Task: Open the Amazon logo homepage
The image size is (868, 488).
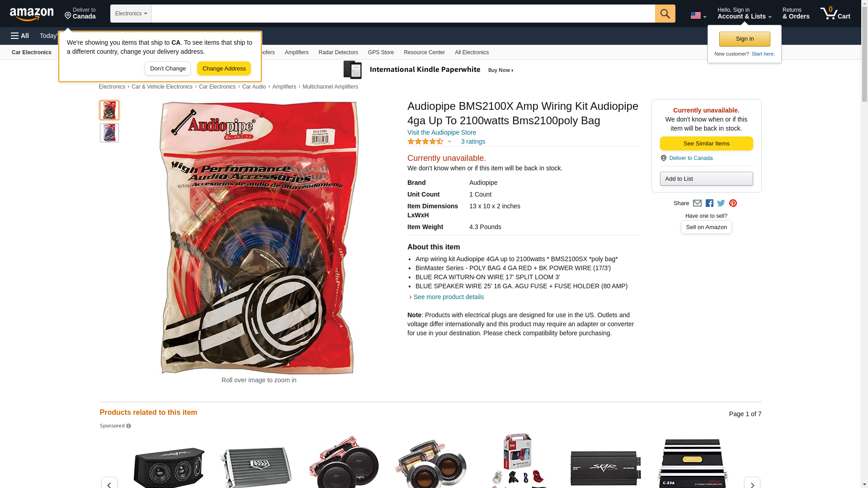Action: point(32,14)
